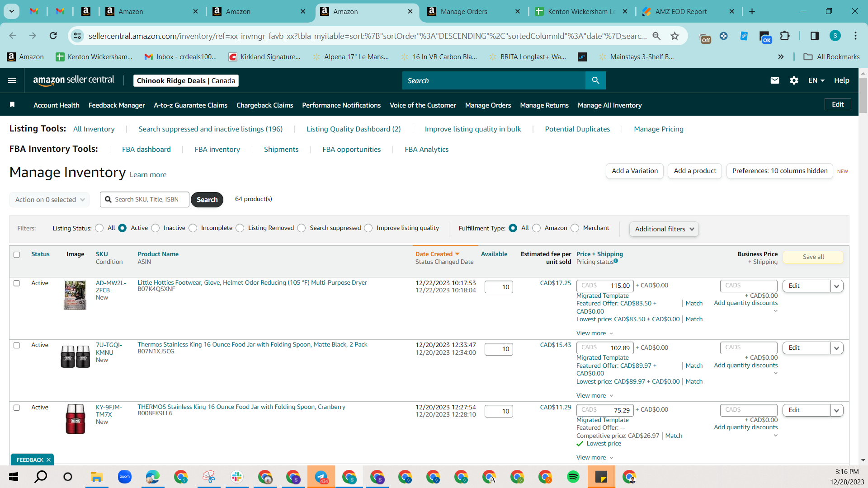Open Slack from the taskbar

tap(236, 477)
